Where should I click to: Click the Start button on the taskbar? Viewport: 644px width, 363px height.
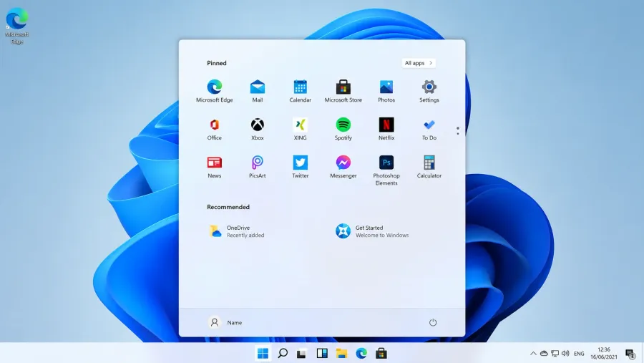pyautogui.click(x=263, y=353)
